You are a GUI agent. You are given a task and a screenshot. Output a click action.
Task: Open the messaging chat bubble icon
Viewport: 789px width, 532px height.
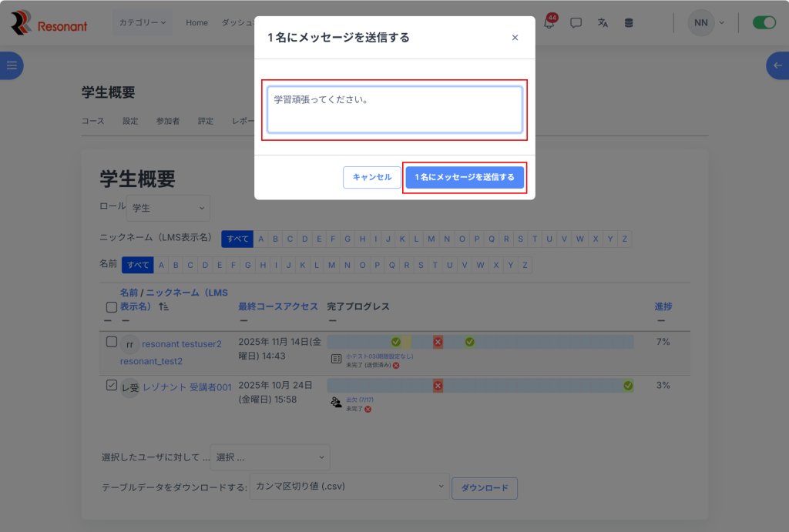(576, 23)
